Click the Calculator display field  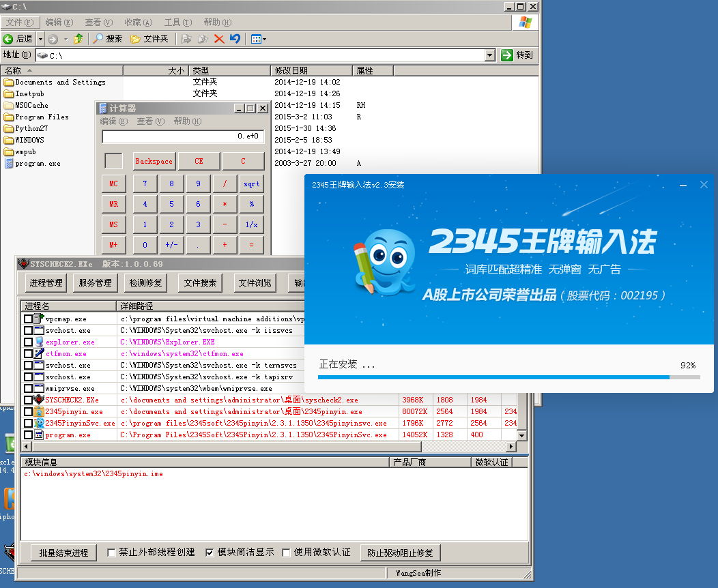point(183,136)
